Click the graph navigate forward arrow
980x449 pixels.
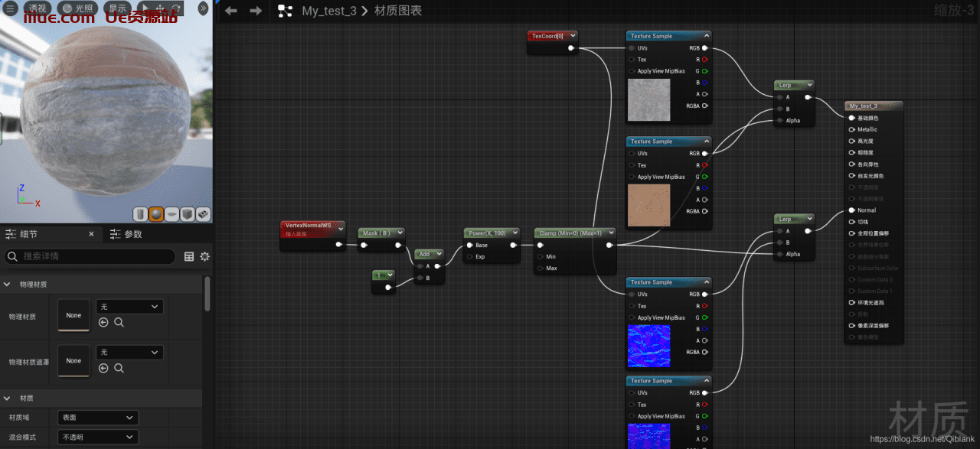[x=256, y=11]
